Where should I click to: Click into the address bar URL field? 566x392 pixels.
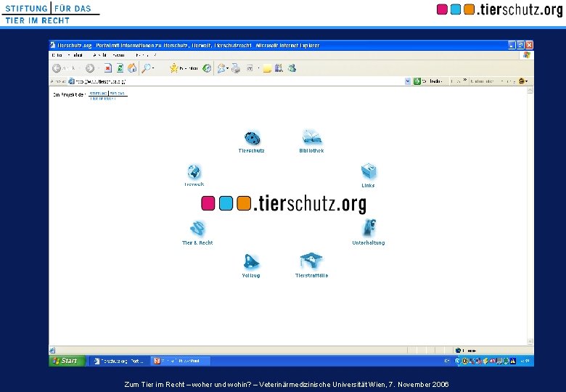click(x=236, y=81)
